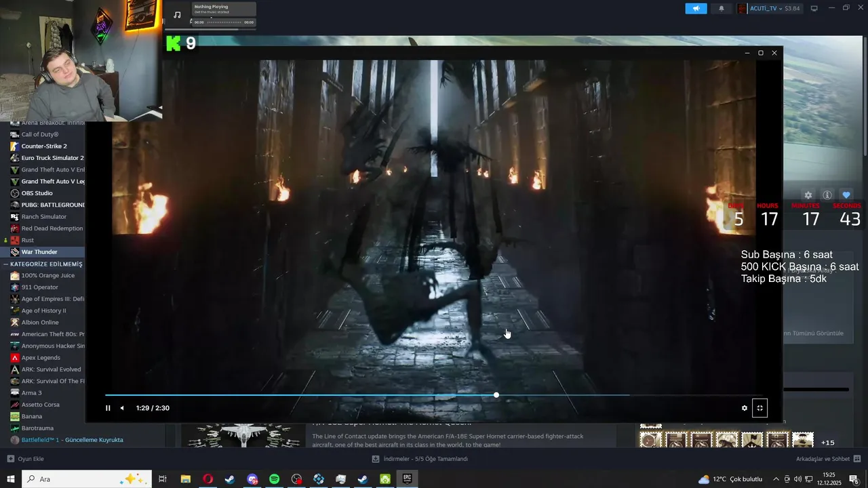Select Ranch Simulator in library
The image size is (868, 488).
tap(43, 216)
